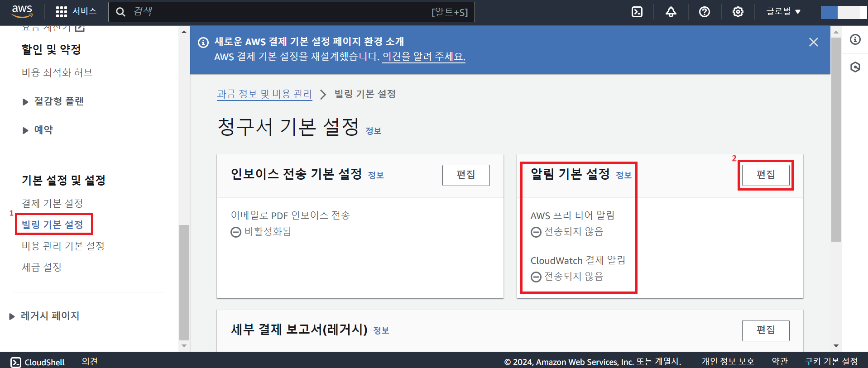Click the info icon in the blue banner
The height and width of the screenshot is (368, 868).
(203, 42)
